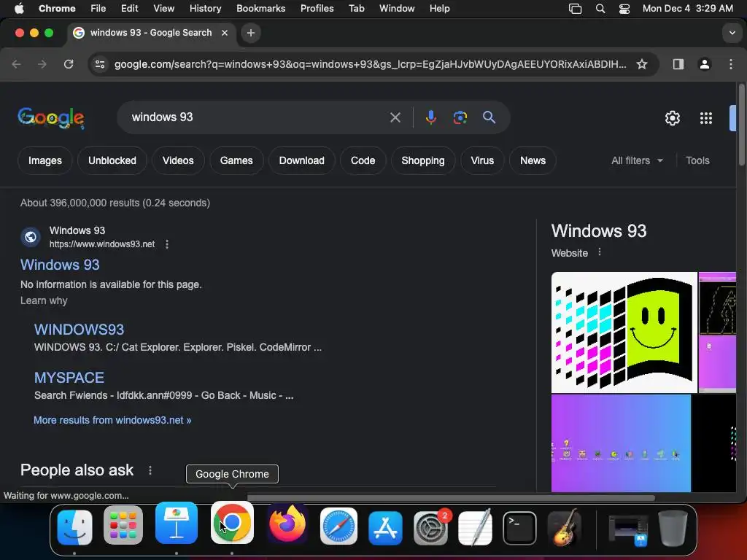747x560 pixels.
Task: Open the Chrome profile avatar icon
Action: click(x=705, y=64)
